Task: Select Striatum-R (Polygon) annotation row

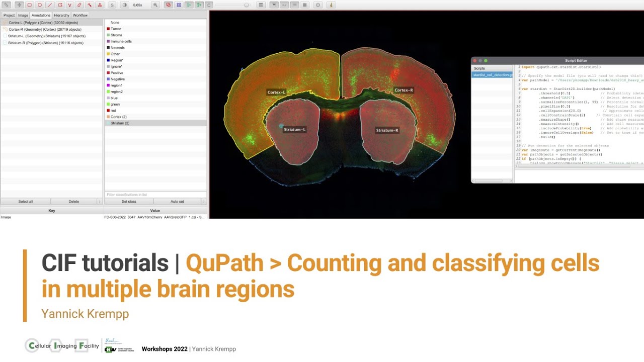Action: pyautogui.click(x=51, y=43)
